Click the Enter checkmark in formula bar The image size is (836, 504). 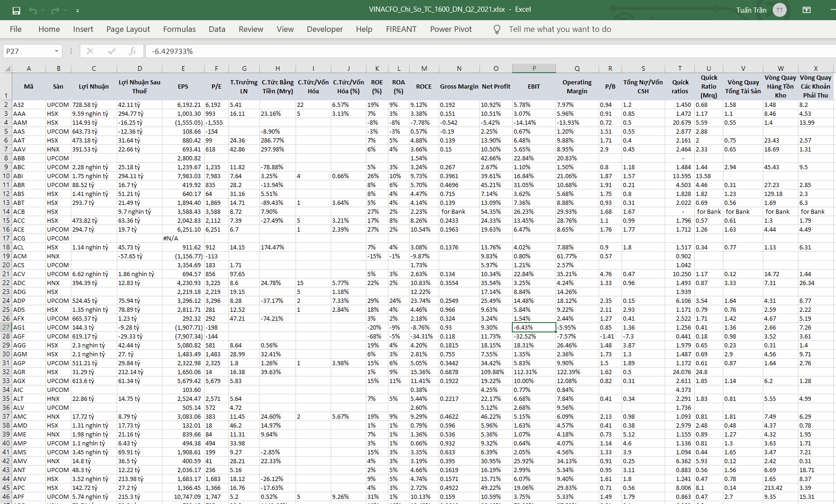pyautogui.click(x=112, y=51)
